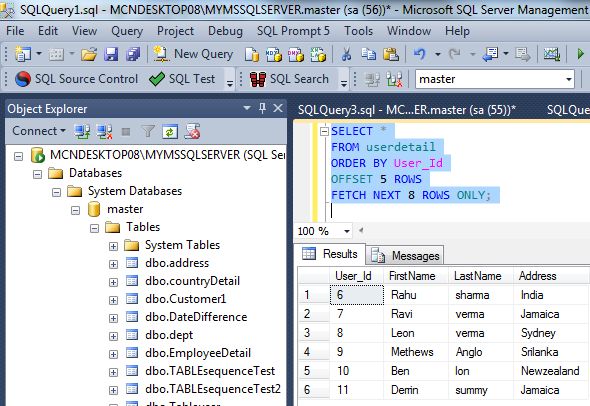Image resolution: width=590 pixels, height=406 pixels.
Task: Expand the System Tables folder
Action: pyautogui.click(x=113, y=246)
